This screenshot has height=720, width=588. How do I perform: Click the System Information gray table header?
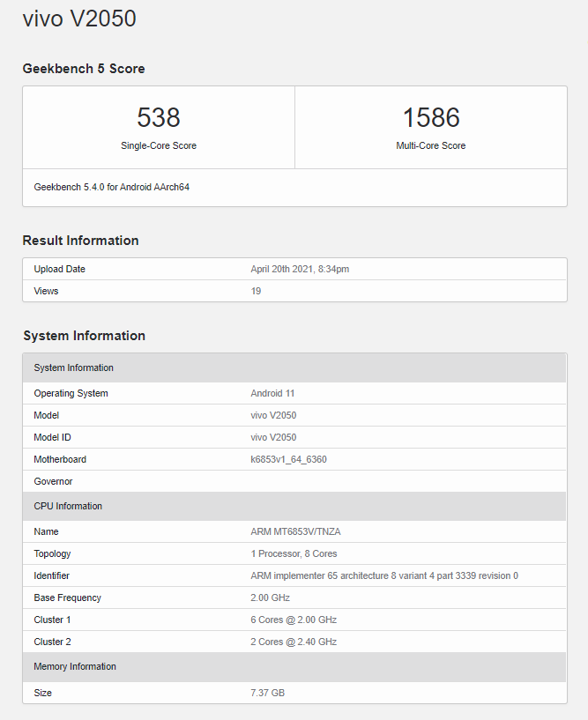tap(294, 367)
